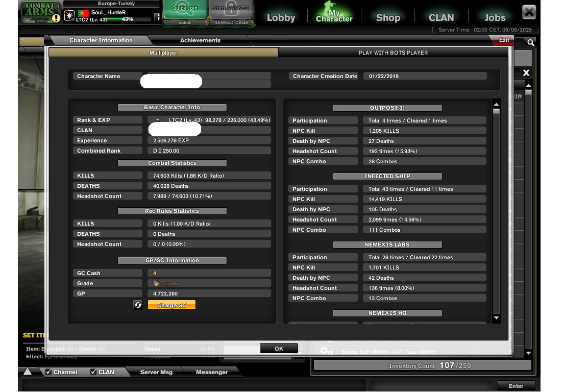Toggle the Channel chat checkbox
Viewport: 588px width, 392px height.
49,372
